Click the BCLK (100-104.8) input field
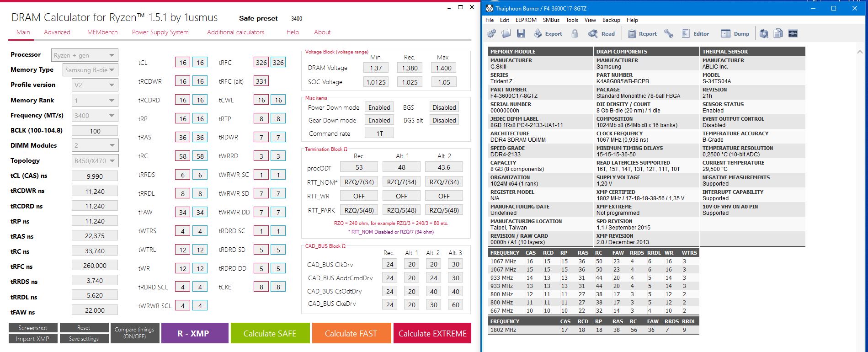This screenshot has width=868, height=352. tap(95, 131)
